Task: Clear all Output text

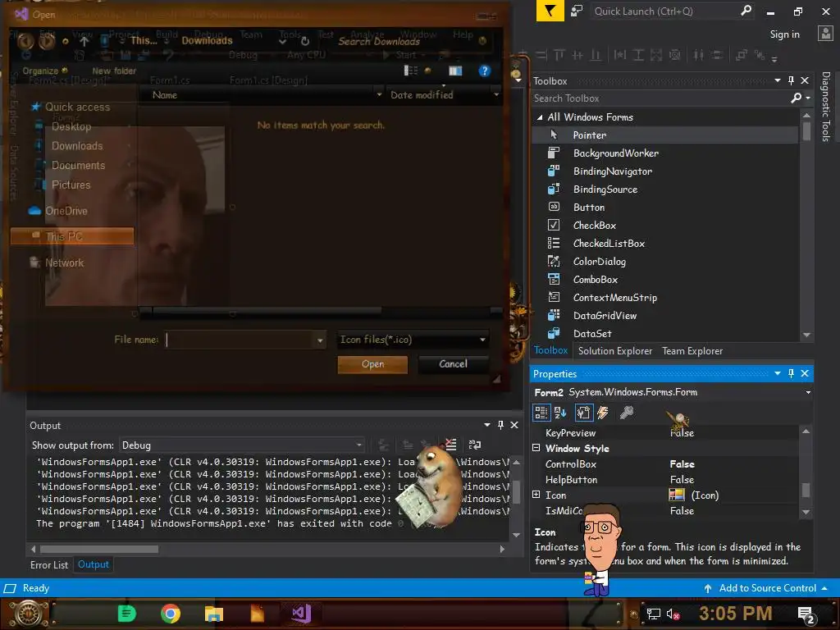Action: point(450,445)
